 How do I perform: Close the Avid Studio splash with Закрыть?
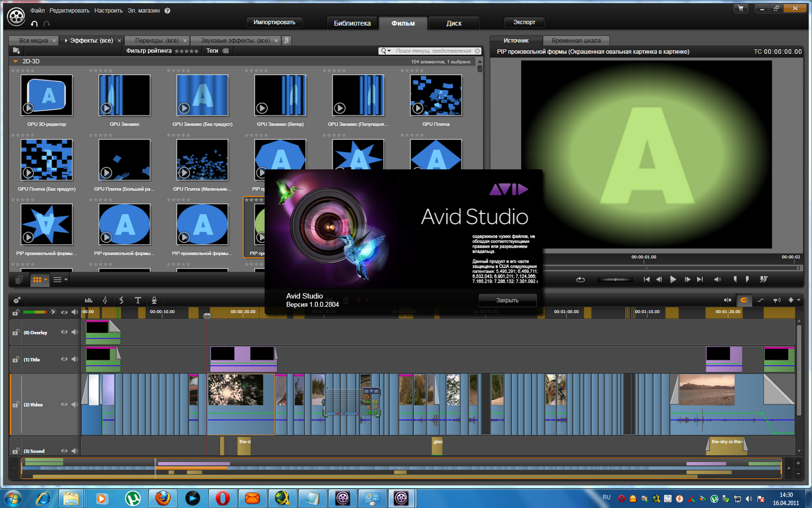[507, 300]
